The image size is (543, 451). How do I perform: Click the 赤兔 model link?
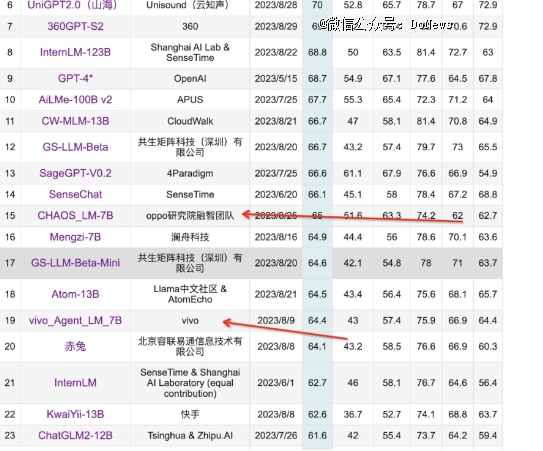[x=75, y=346]
